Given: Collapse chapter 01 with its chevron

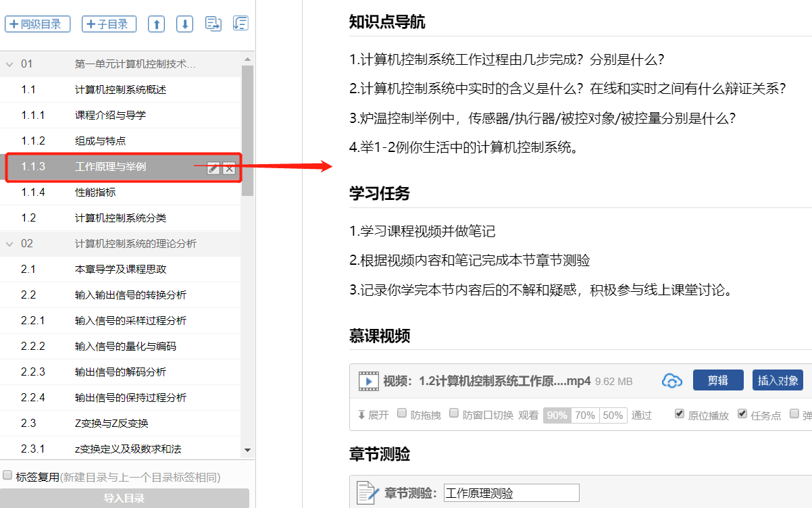Looking at the screenshot, I should coord(9,64).
